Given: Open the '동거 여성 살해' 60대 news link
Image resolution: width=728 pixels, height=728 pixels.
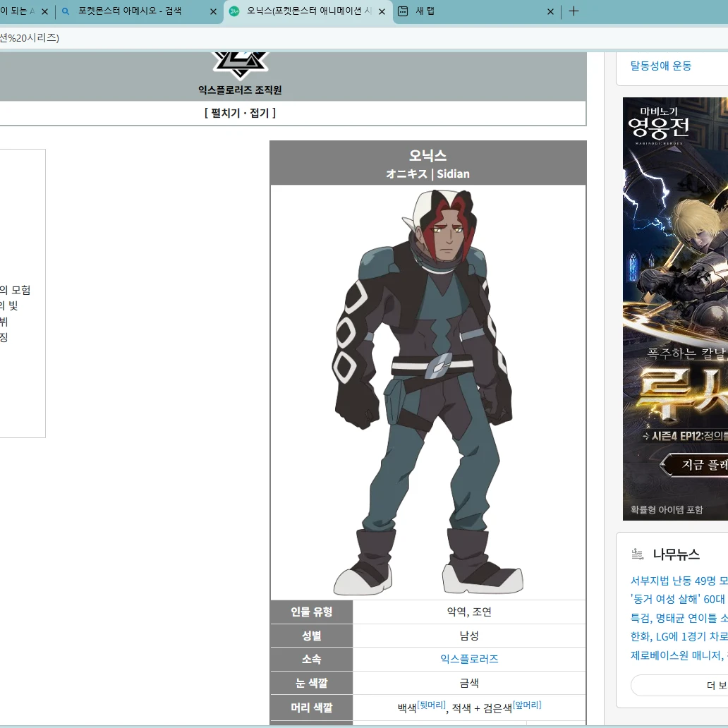Looking at the screenshot, I should [679, 600].
